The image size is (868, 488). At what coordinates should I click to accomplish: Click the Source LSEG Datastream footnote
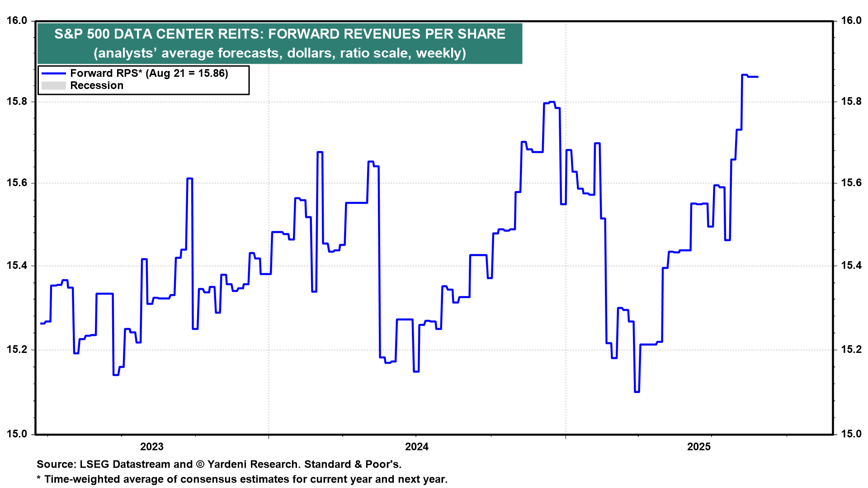[x=219, y=464]
